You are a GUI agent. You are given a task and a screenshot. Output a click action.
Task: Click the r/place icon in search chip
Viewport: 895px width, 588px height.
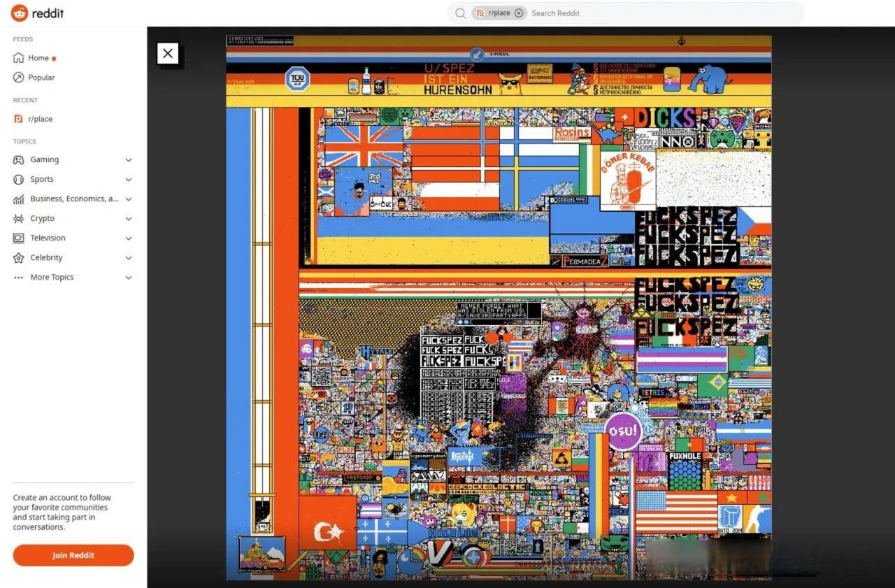tap(480, 13)
